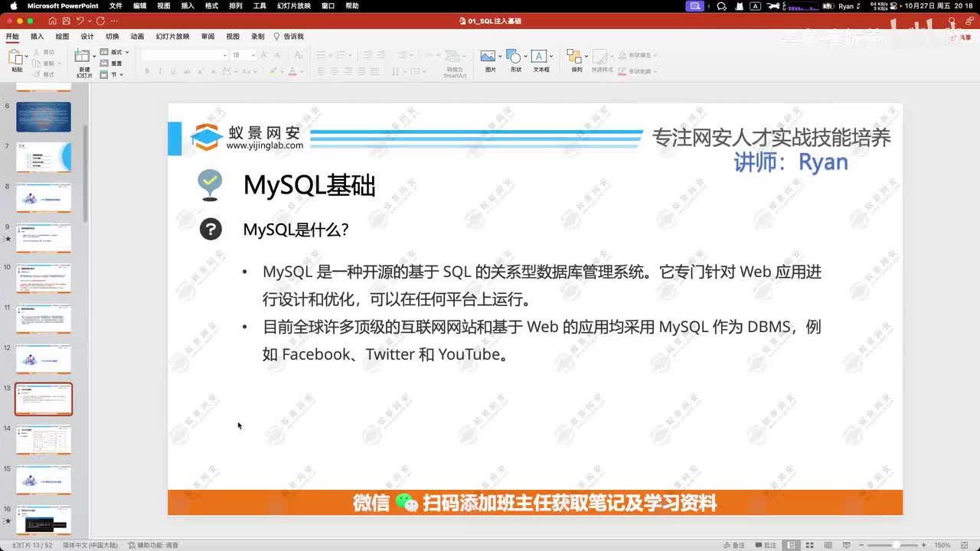Click the 150% zoom level
The width and height of the screenshot is (980, 551).
pyautogui.click(x=942, y=545)
